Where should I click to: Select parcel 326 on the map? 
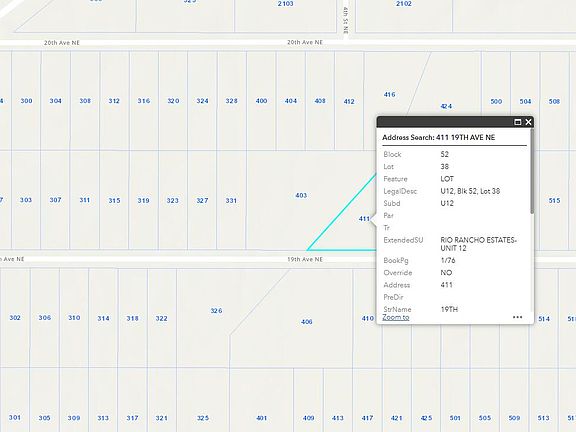coord(216,311)
